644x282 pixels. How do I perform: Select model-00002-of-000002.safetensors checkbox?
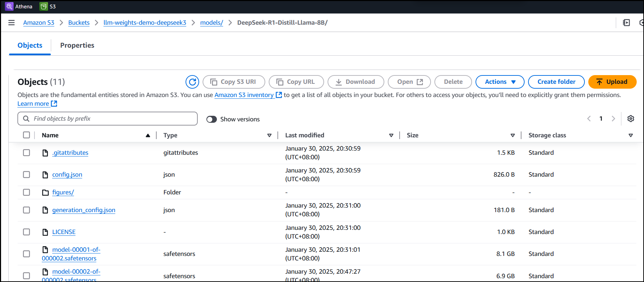(x=26, y=276)
